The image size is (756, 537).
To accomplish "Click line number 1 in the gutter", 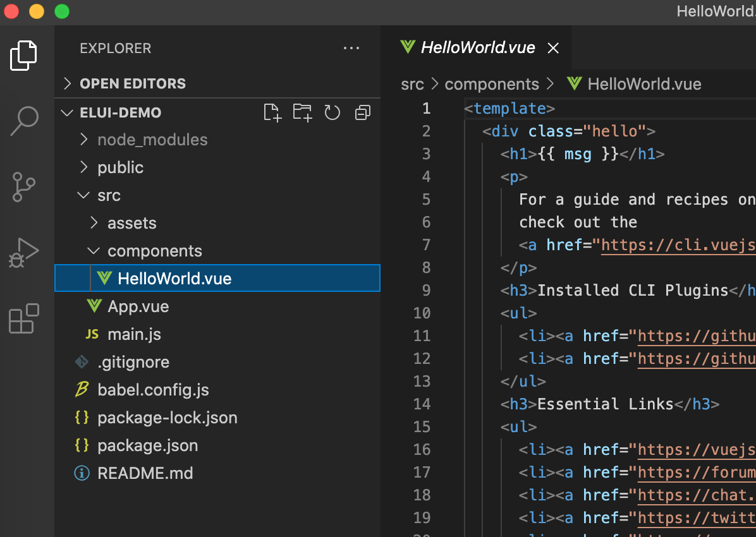I will tap(426, 109).
